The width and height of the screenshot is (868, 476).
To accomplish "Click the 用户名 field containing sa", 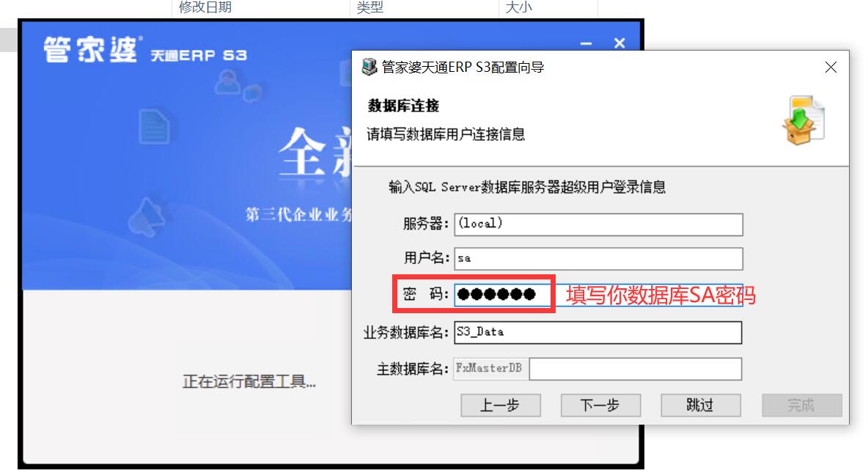I will click(x=598, y=259).
